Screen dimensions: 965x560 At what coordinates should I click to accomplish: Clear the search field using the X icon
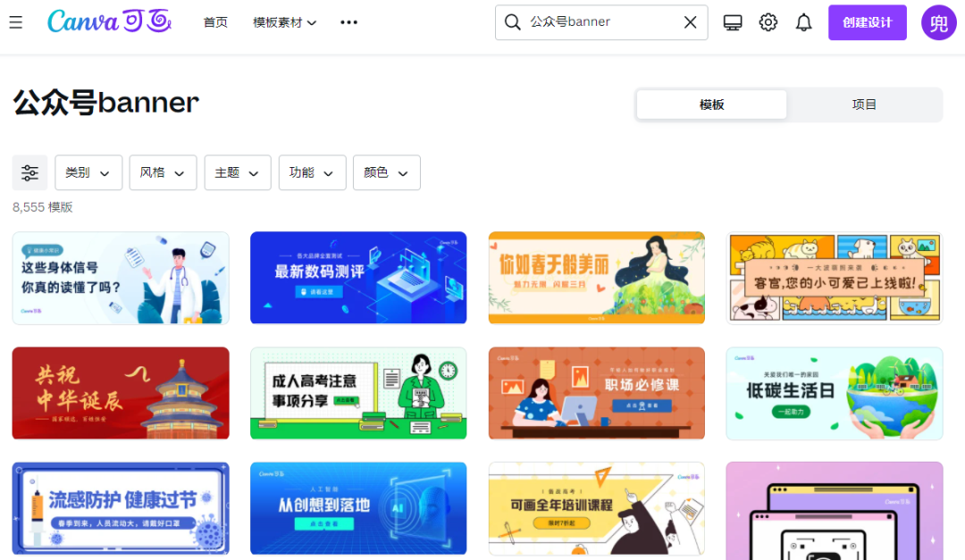[689, 22]
